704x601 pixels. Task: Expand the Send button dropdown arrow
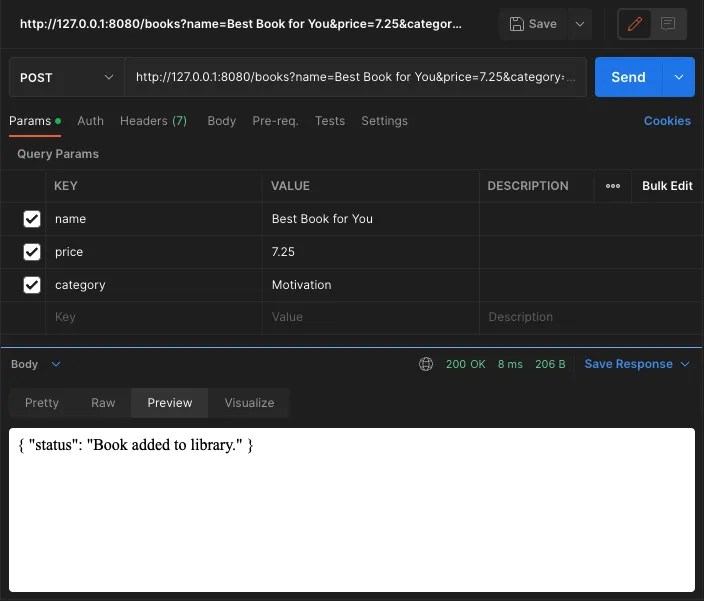click(678, 77)
